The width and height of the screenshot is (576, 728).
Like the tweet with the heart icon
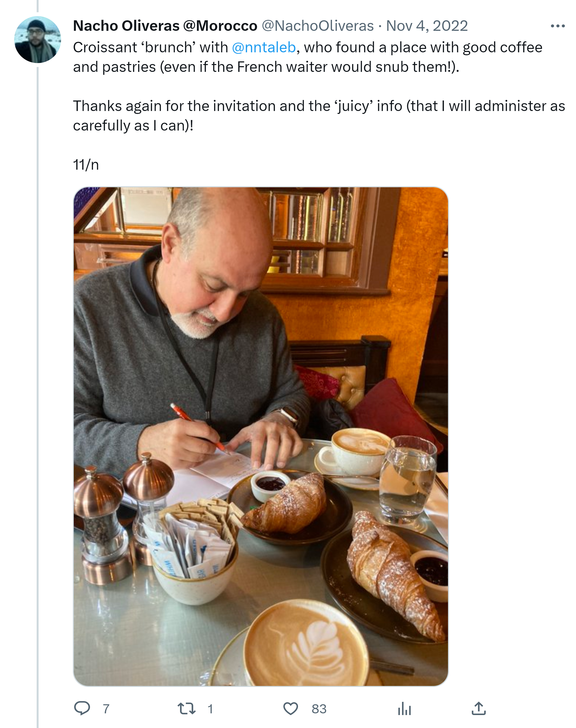point(290,708)
